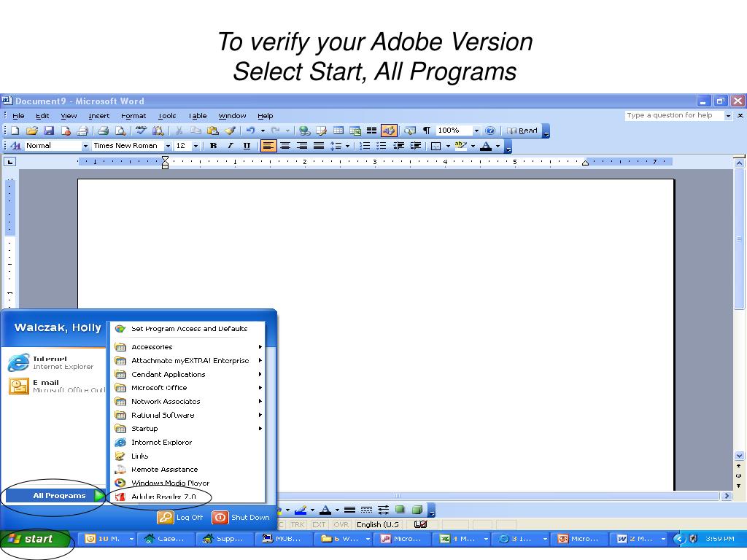Click the Line Color button in Drawing toolbar

coord(300,510)
